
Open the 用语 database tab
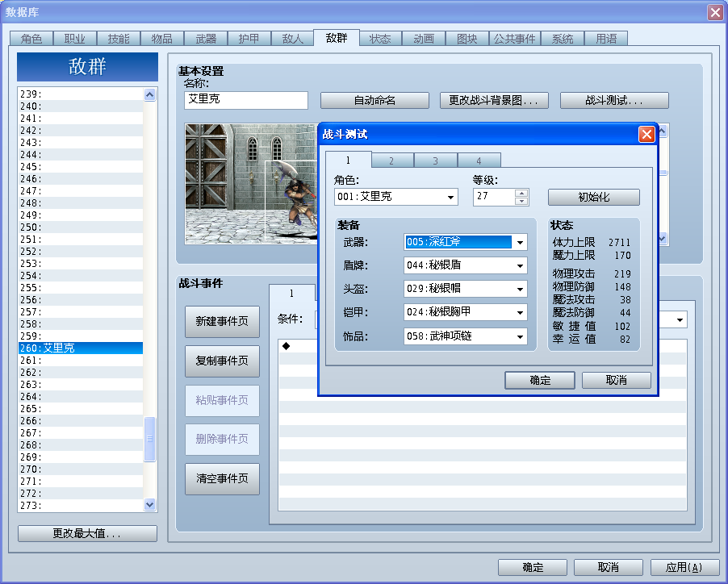point(606,39)
